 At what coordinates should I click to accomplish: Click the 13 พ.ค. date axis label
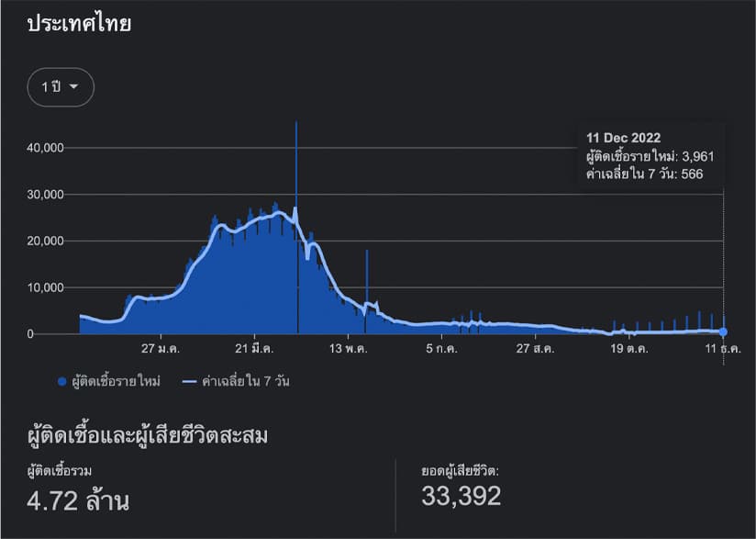click(348, 348)
